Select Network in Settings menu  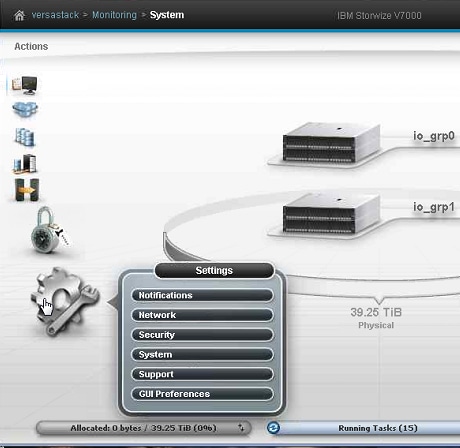[x=202, y=315]
